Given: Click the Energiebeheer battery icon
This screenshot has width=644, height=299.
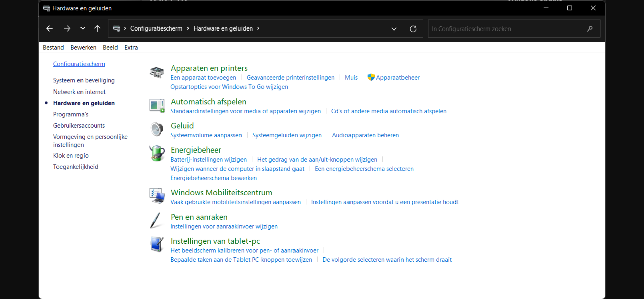Looking at the screenshot, I should 157,154.
